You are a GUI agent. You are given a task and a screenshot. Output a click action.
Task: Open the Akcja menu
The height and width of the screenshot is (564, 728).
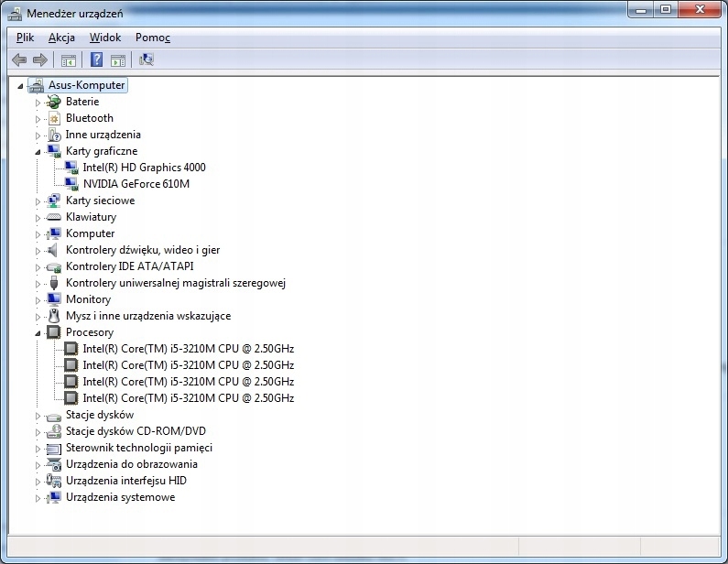tap(61, 38)
